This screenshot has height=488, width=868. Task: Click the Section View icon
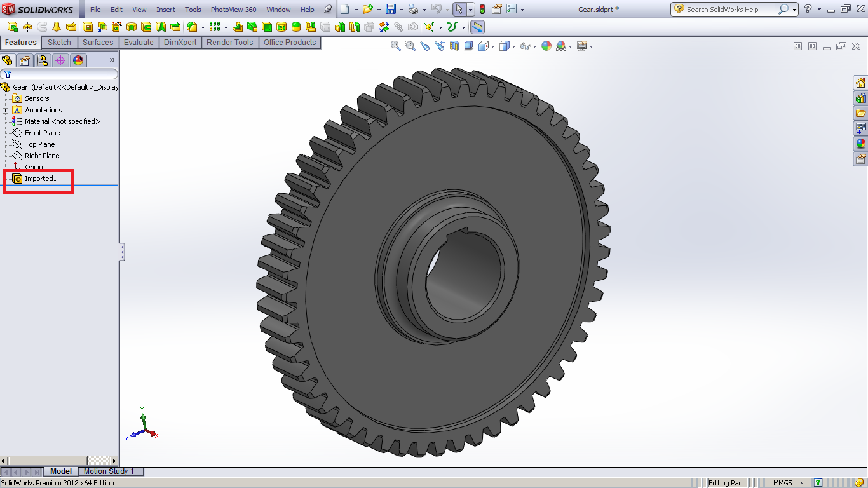(454, 46)
